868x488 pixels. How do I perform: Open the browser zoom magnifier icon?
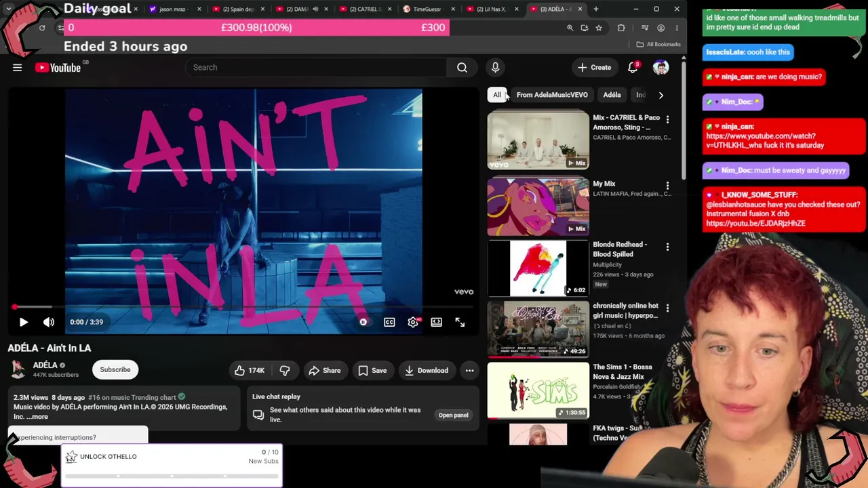570,28
